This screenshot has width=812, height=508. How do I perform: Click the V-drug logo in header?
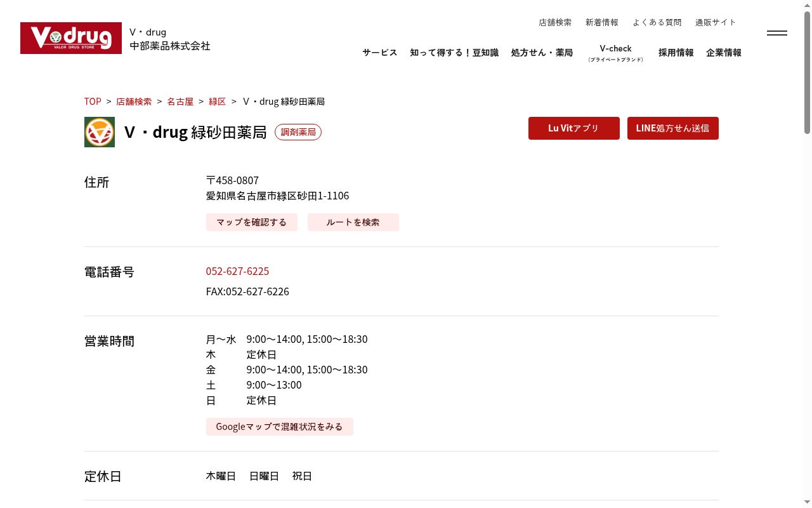(71, 38)
